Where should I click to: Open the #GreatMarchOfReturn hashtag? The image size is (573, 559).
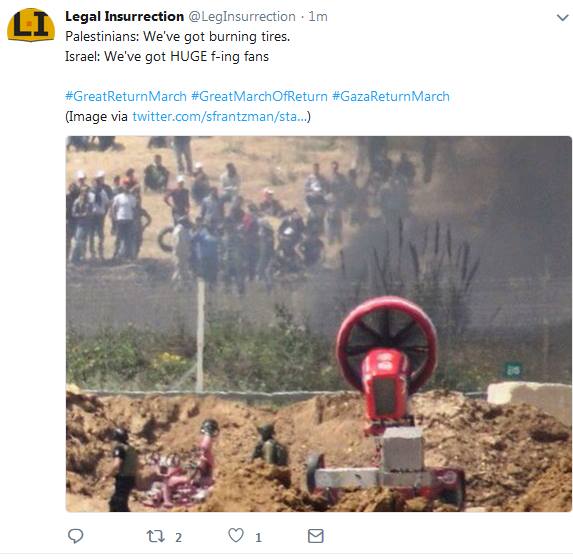[259, 96]
